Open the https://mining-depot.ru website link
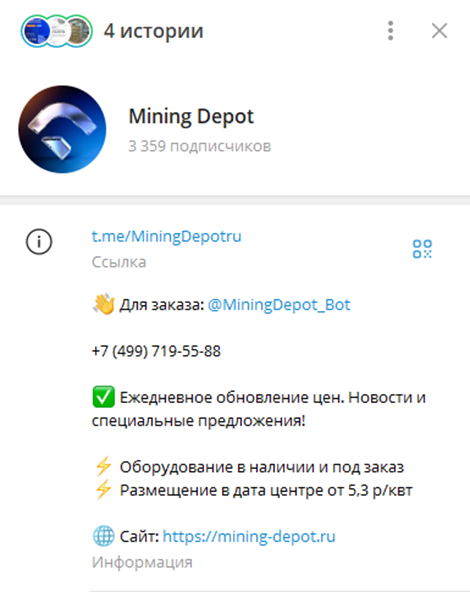 point(249,536)
